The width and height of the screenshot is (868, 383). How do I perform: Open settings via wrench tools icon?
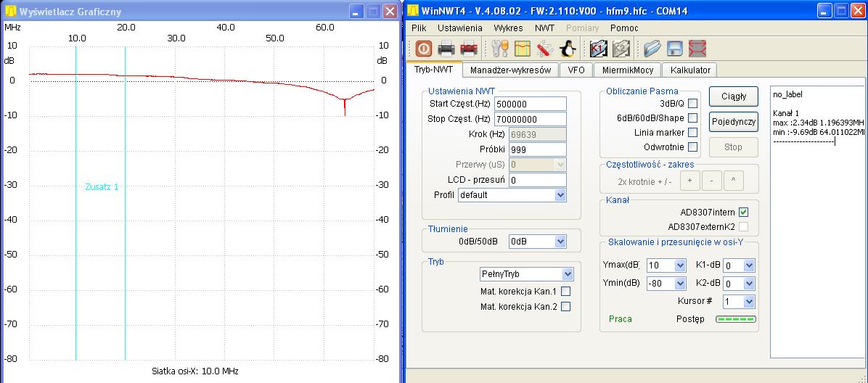point(501,49)
